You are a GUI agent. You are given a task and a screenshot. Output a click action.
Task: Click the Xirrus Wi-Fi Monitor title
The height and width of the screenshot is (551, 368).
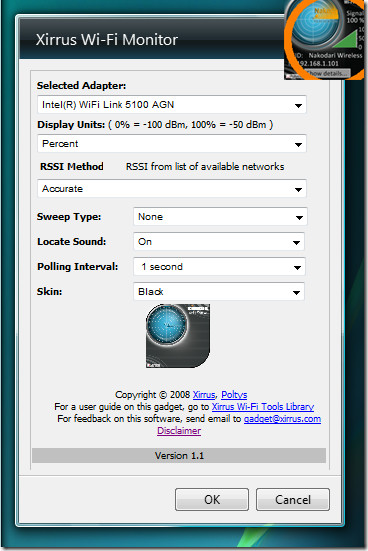(107, 39)
